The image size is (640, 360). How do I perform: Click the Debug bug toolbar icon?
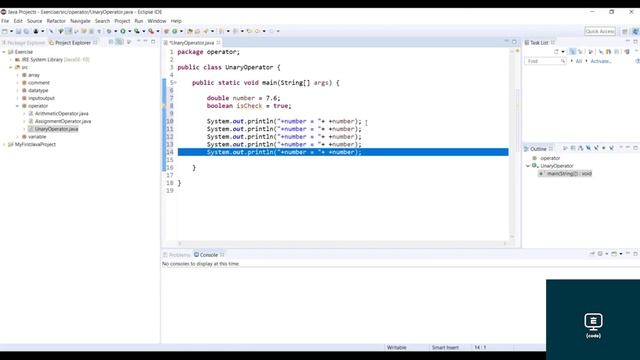tap(109, 31)
